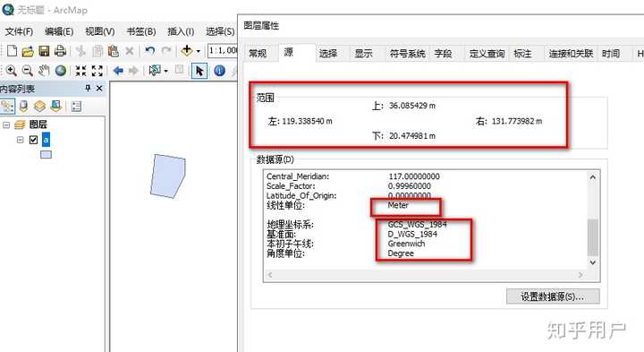Go to the next extent arrow

pyautogui.click(x=133, y=71)
